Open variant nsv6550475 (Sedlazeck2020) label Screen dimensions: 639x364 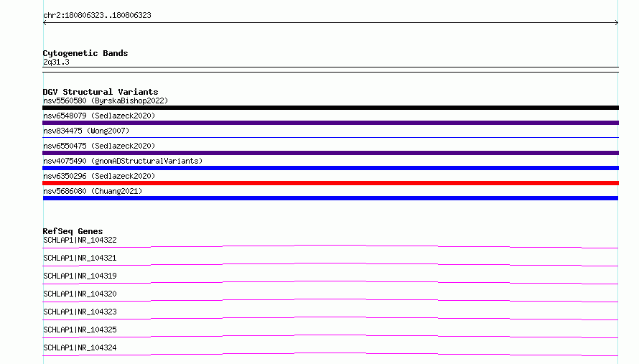click(x=99, y=146)
